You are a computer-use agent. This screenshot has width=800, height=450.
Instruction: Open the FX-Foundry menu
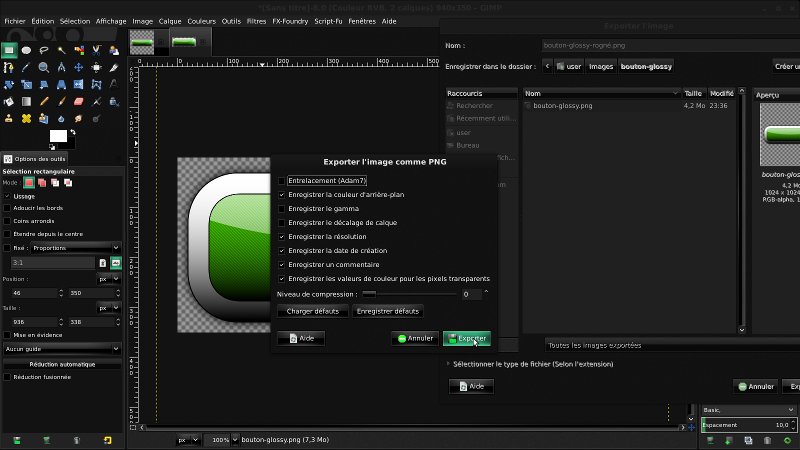coord(290,21)
